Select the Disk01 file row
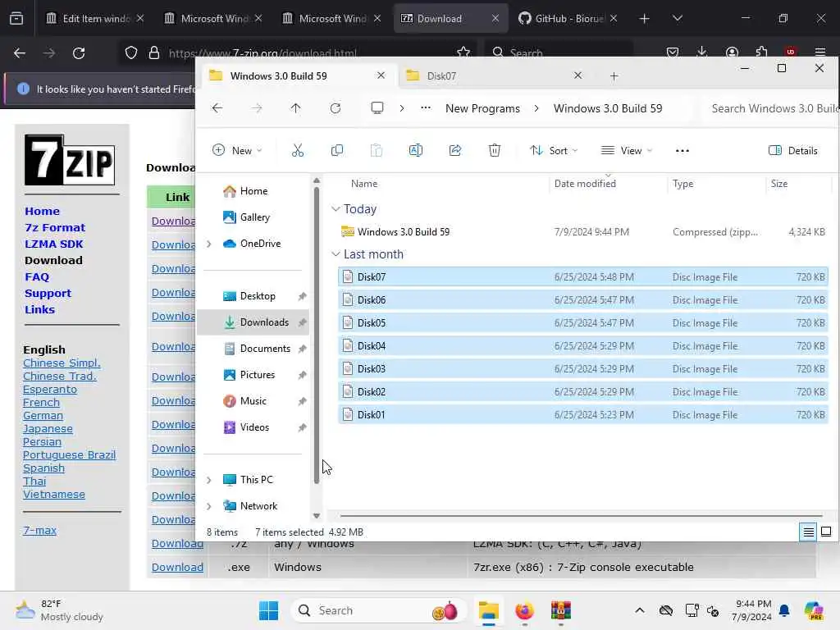 pyautogui.click(x=583, y=414)
